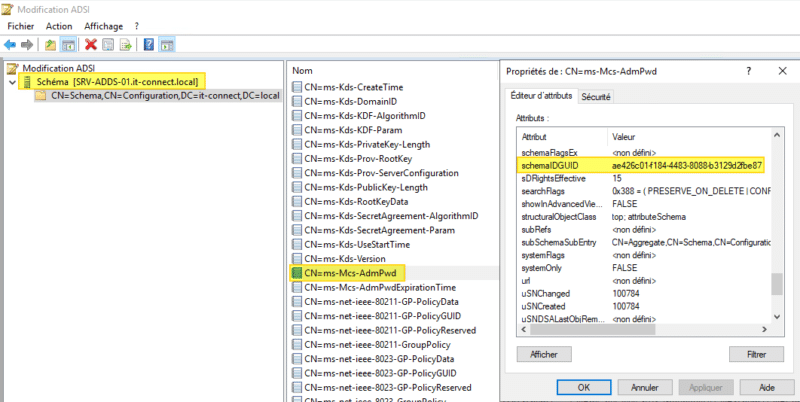Select the structuralObjectClass attribute row
The width and height of the screenshot is (800, 402).
[x=643, y=217]
